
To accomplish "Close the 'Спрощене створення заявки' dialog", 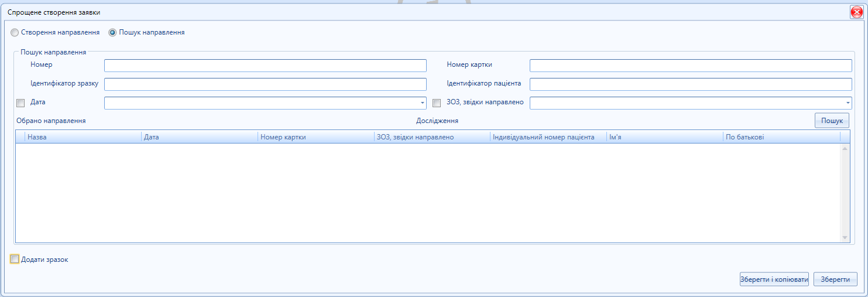I will click(856, 12).
